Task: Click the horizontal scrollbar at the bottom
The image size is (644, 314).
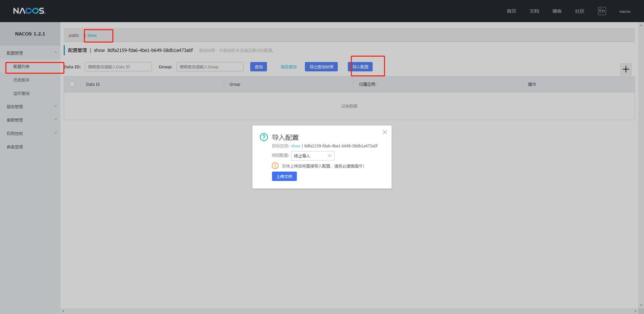Action: tap(349, 311)
